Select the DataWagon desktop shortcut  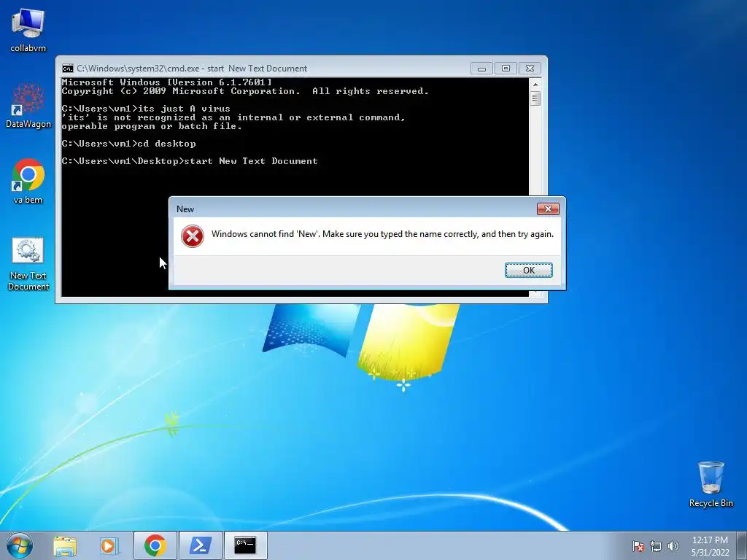28,106
